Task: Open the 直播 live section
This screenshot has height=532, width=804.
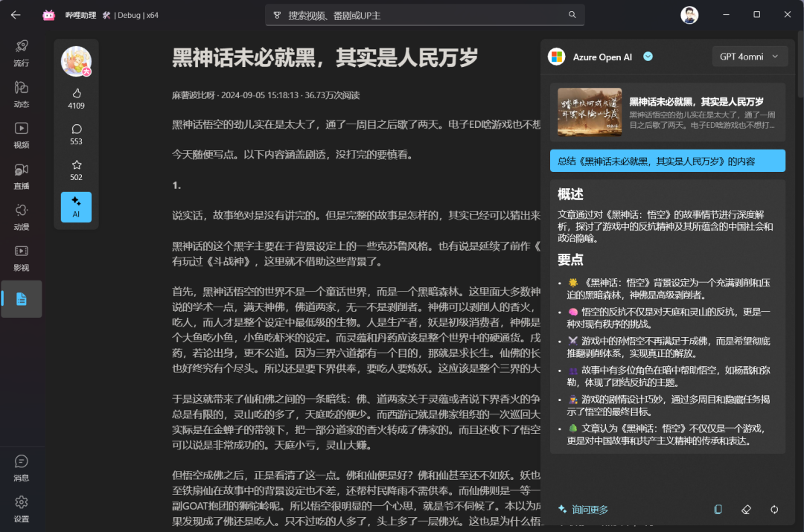Action: (x=22, y=175)
